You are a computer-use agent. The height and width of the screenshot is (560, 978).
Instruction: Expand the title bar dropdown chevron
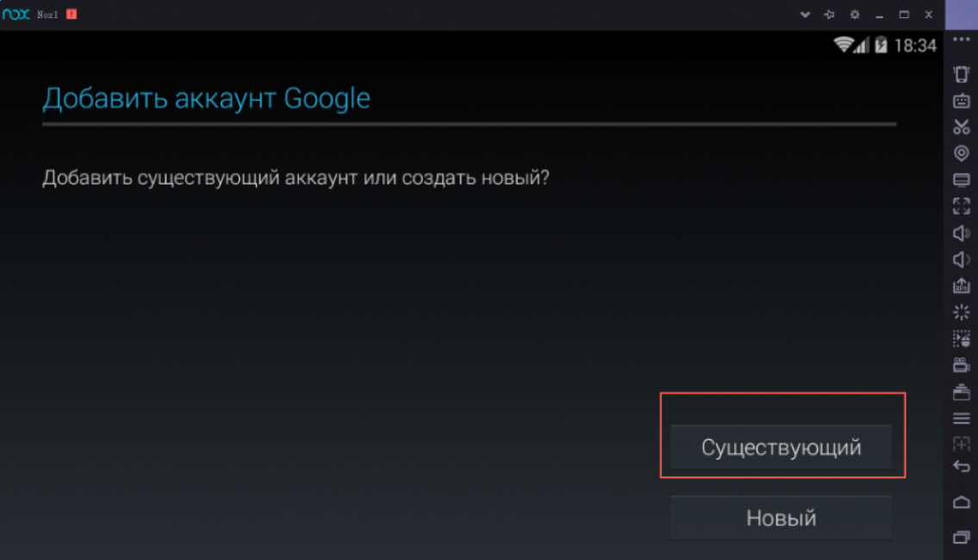[805, 15]
